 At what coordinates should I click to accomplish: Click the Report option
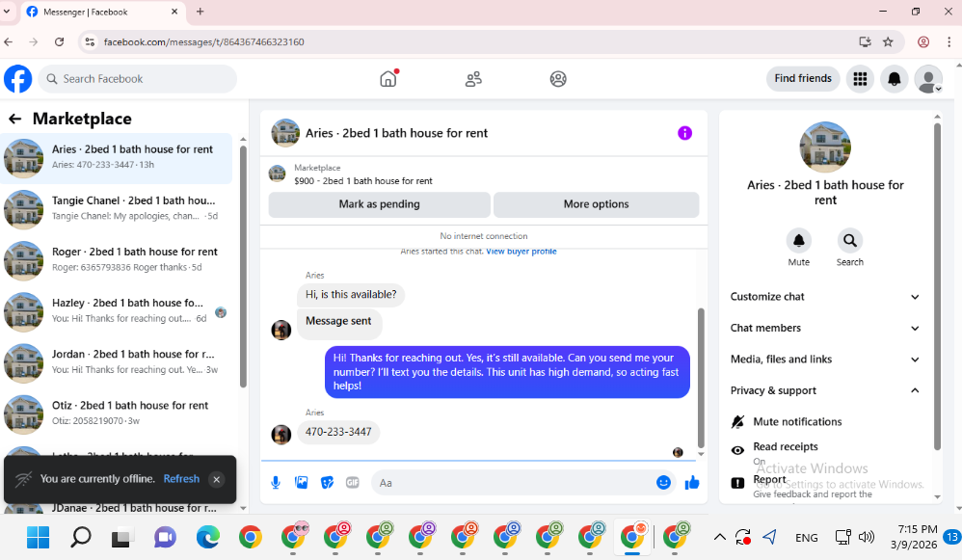(x=824, y=485)
